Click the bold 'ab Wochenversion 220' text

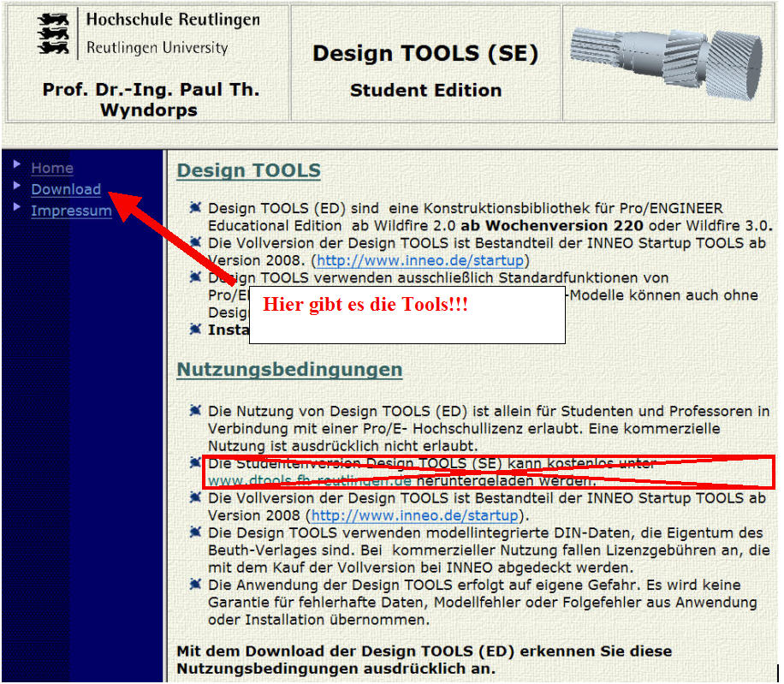click(552, 226)
